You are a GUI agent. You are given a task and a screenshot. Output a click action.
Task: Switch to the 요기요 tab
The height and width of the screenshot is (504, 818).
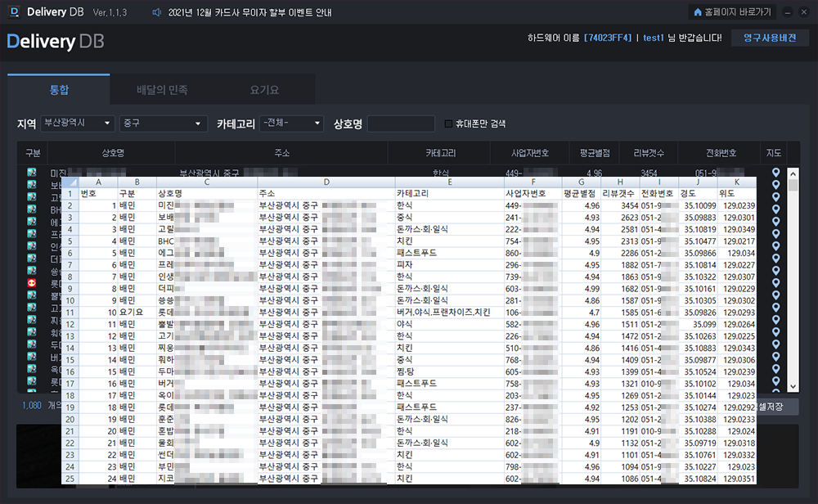[x=264, y=90]
